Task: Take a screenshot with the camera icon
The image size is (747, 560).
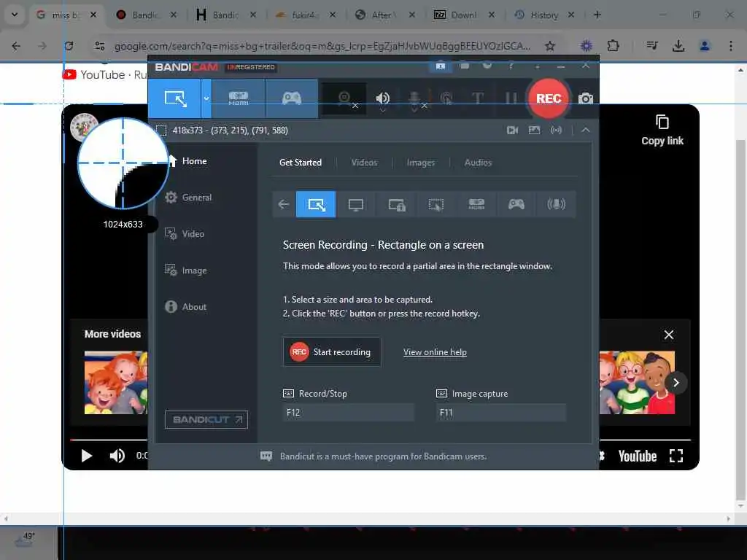Action: tap(586, 98)
